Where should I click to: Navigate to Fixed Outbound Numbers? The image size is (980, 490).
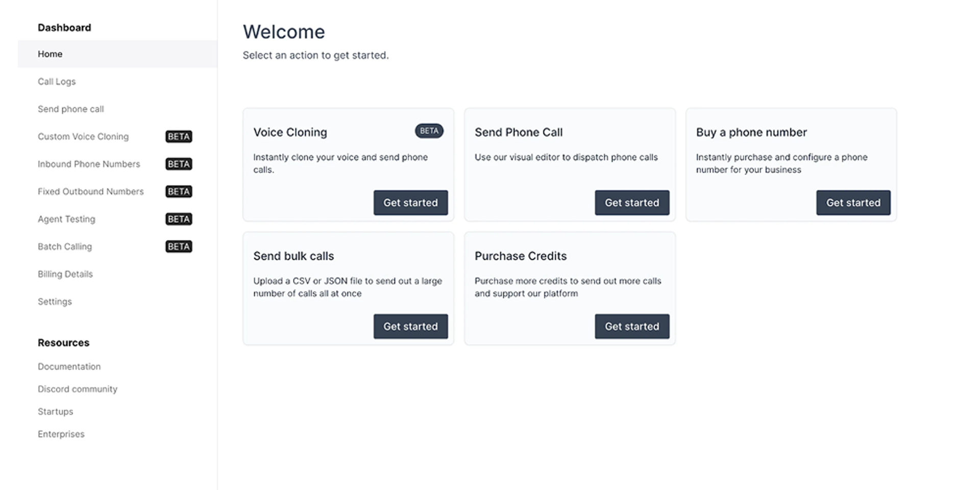point(91,192)
